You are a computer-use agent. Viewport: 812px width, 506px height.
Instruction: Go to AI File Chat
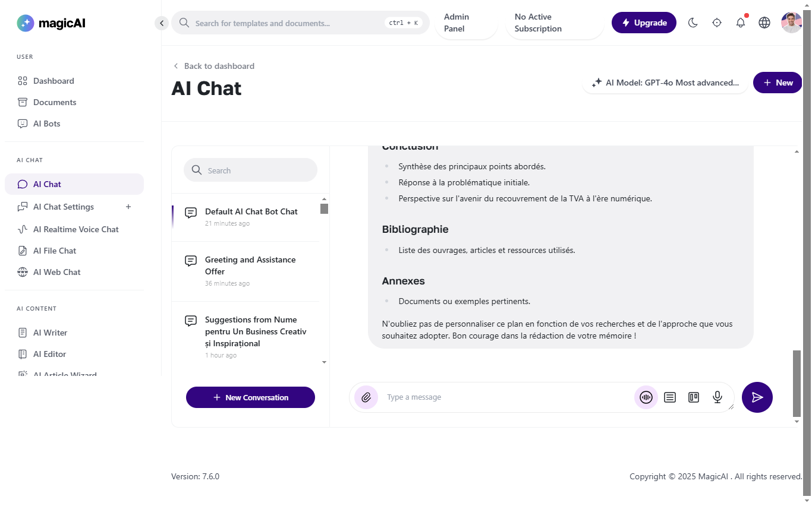[x=55, y=251]
